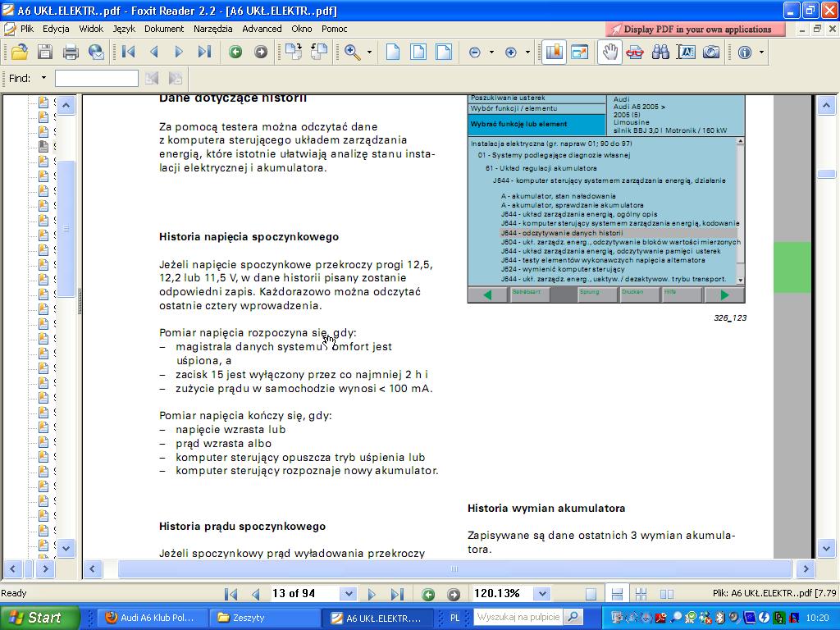The height and width of the screenshot is (630, 840).
Task: Open the Find options dropdown arrow
Action: 44,78
